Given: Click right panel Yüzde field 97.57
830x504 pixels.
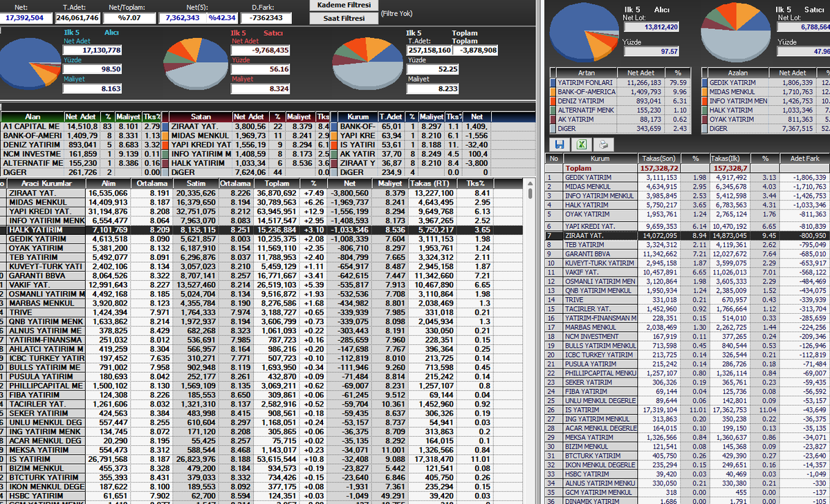Looking at the screenshot, I should coord(651,51).
